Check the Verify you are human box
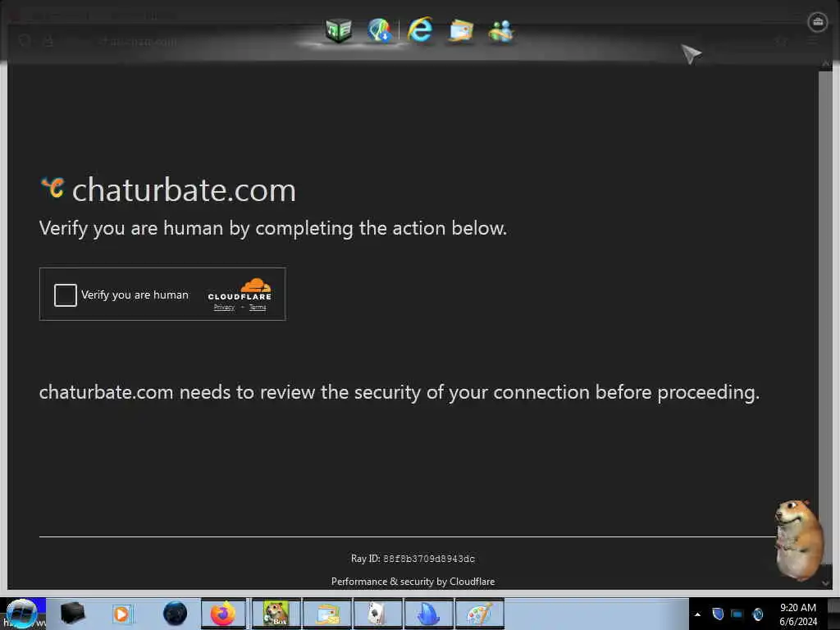This screenshot has width=840, height=630. tap(66, 295)
